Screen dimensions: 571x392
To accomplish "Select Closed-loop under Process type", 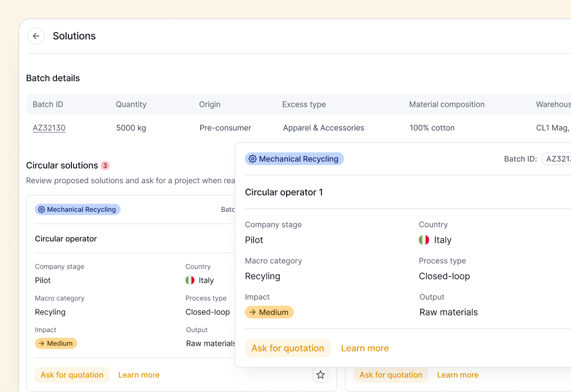I will pyautogui.click(x=444, y=276).
